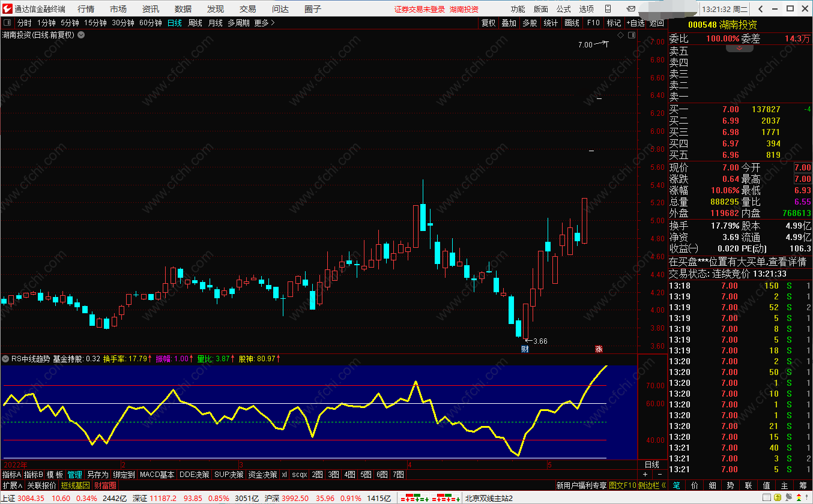Click the 统计 statistics button
Viewport: 813px width, 504px height.
click(551, 23)
